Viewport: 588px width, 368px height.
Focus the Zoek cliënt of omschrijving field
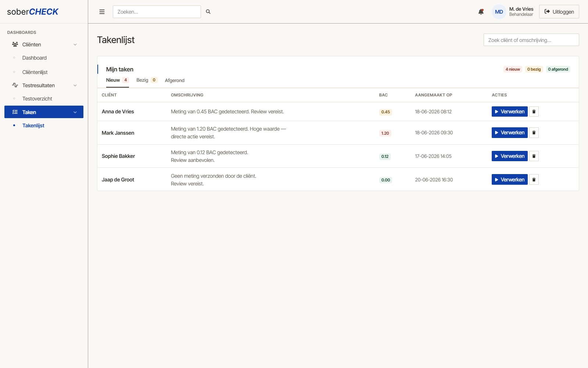(531, 40)
